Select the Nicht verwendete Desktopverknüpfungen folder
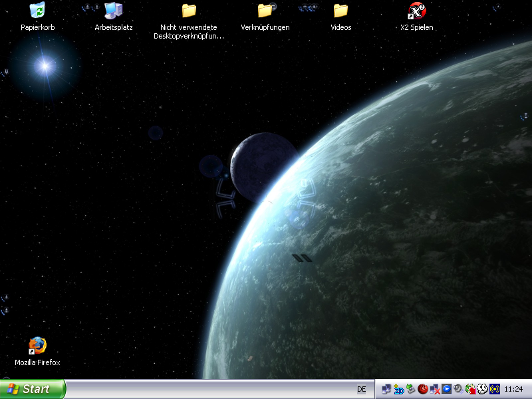The width and height of the screenshot is (532, 399). [189, 11]
